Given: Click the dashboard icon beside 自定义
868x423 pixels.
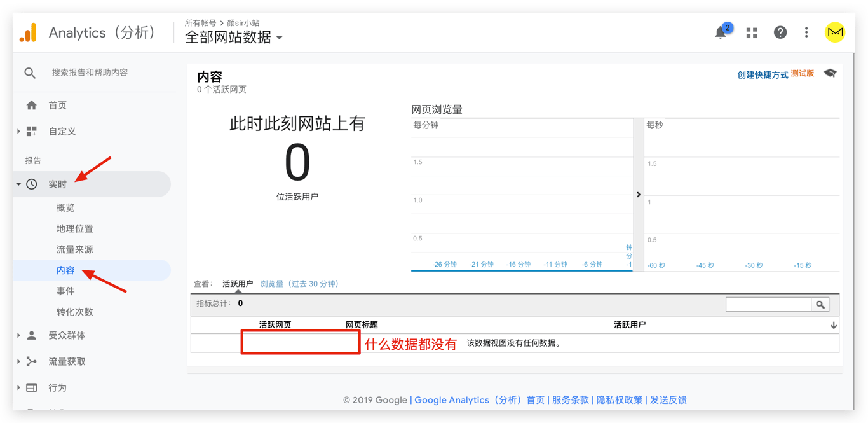Looking at the screenshot, I should pos(32,132).
